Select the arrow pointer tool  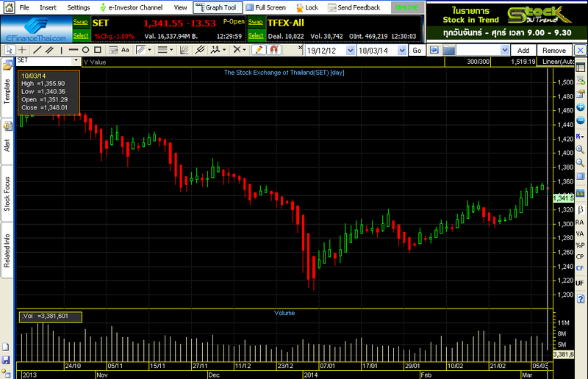[x=9, y=50]
